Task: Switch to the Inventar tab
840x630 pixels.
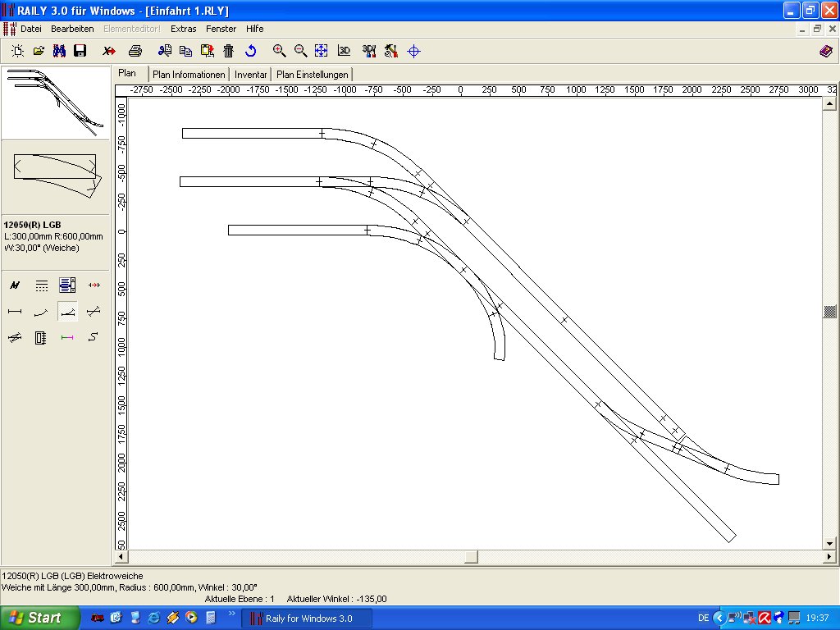Action: coord(250,75)
